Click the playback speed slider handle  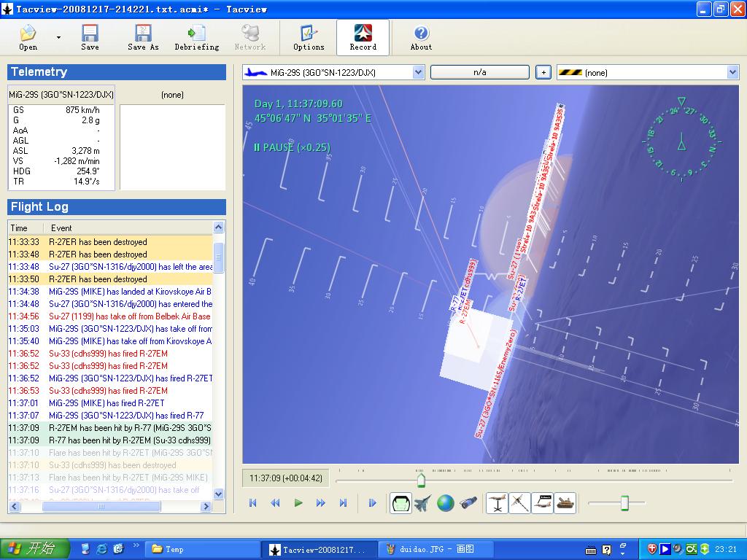tap(624, 503)
